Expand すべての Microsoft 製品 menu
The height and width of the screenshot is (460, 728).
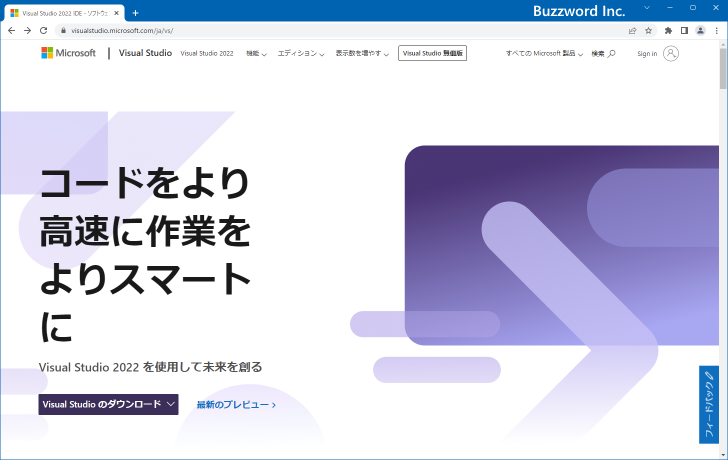point(544,53)
